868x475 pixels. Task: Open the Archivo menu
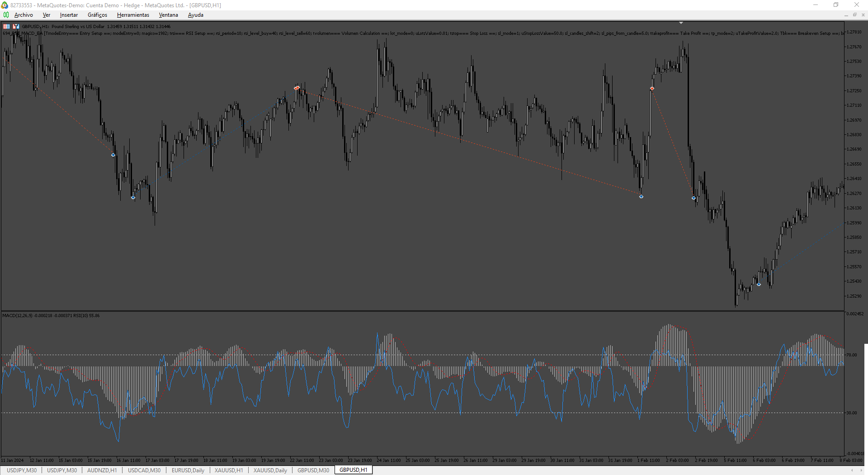pyautogui.click(x=24, y=15)
